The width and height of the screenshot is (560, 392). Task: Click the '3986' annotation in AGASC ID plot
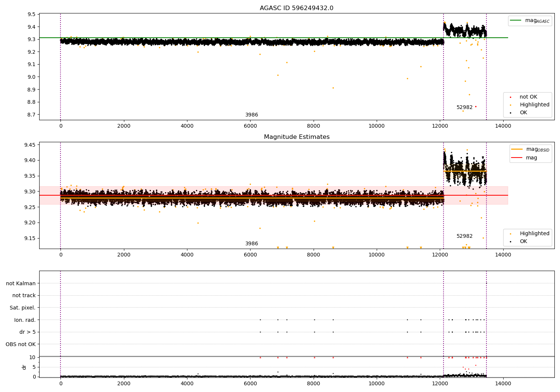[252, 115]
